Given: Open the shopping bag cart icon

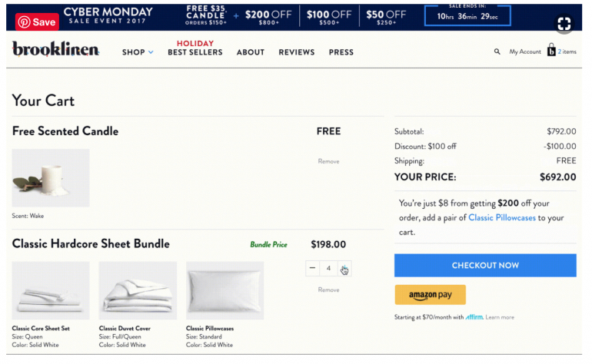Looking at the screenshot, I should pyautogui.click(x=551, y=51).
